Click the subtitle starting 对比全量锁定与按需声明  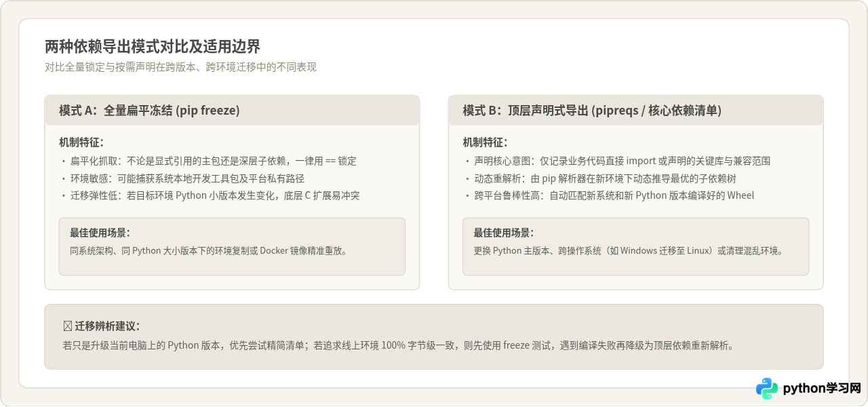click(x=180, y=67)
